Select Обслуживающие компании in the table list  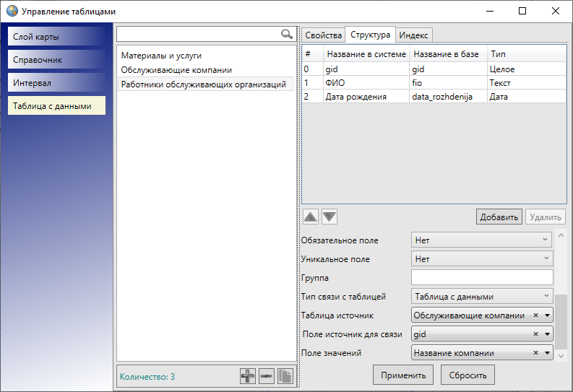[x=176, y=70]
